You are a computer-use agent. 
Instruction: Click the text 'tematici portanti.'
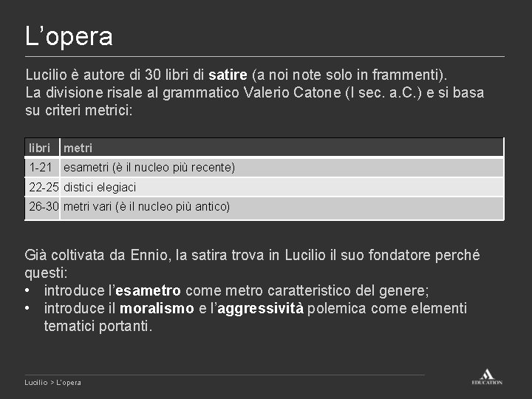click(x=98, y=327)
